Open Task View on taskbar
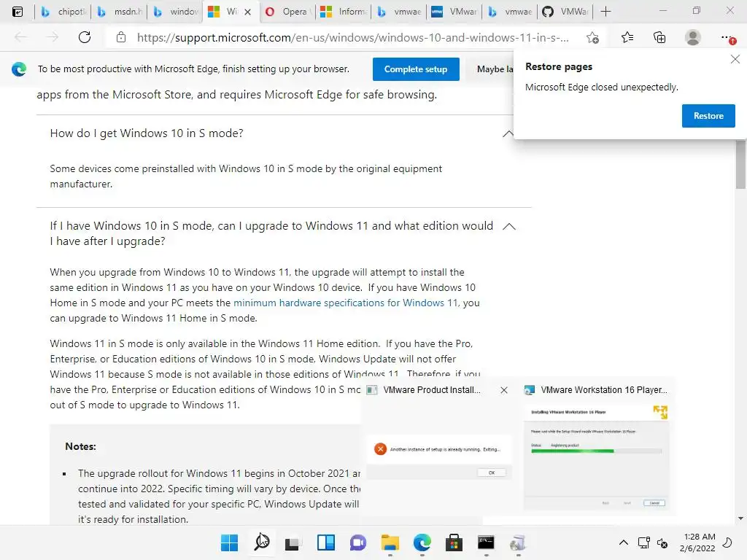 [293, 542]
